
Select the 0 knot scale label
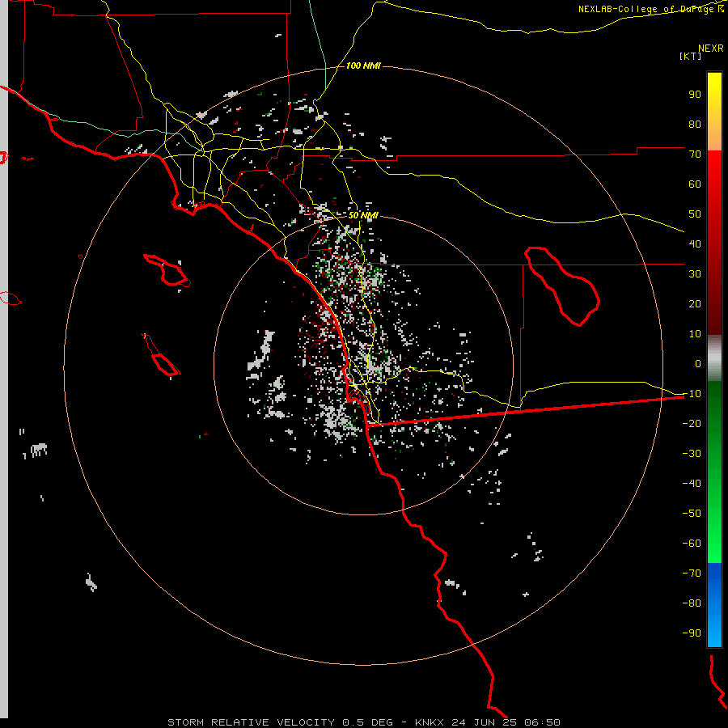698,364
